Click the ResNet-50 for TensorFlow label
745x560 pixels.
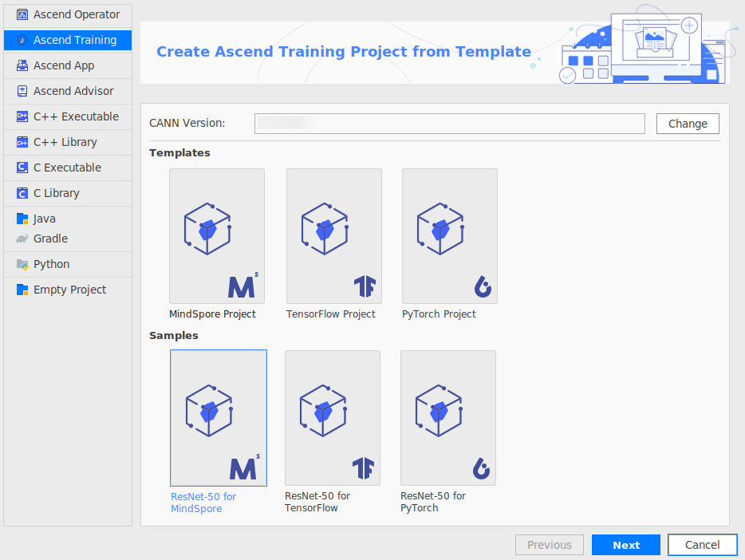point(317,502)
